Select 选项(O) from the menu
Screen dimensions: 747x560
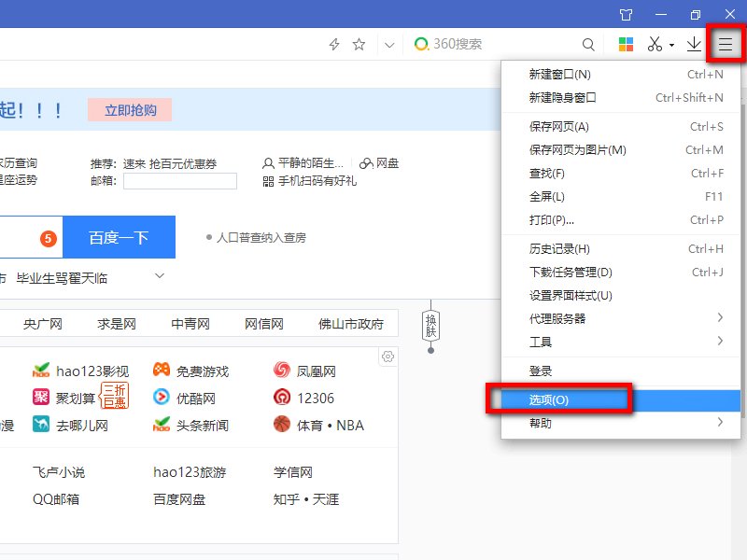click(x=560, y=398)
